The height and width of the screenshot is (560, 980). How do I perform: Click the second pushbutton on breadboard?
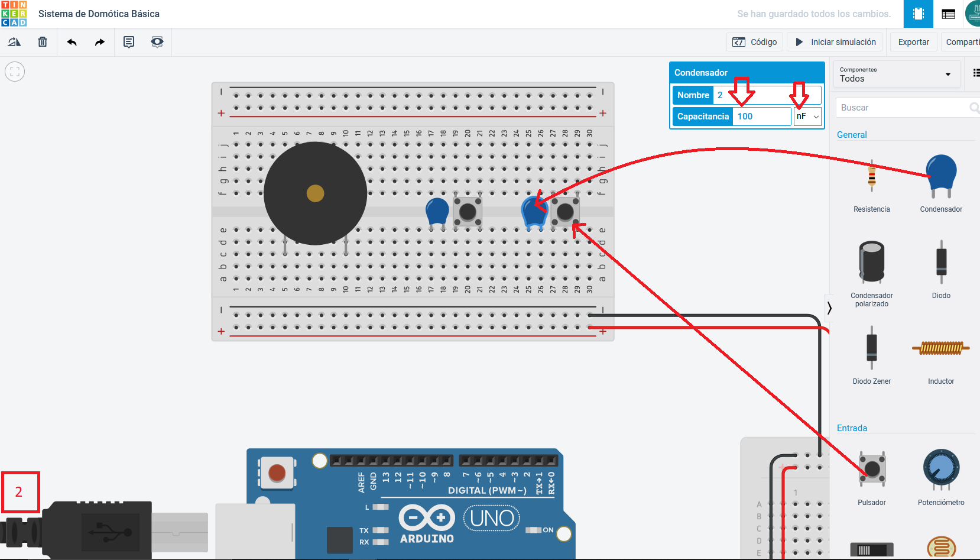coord(565,212)
